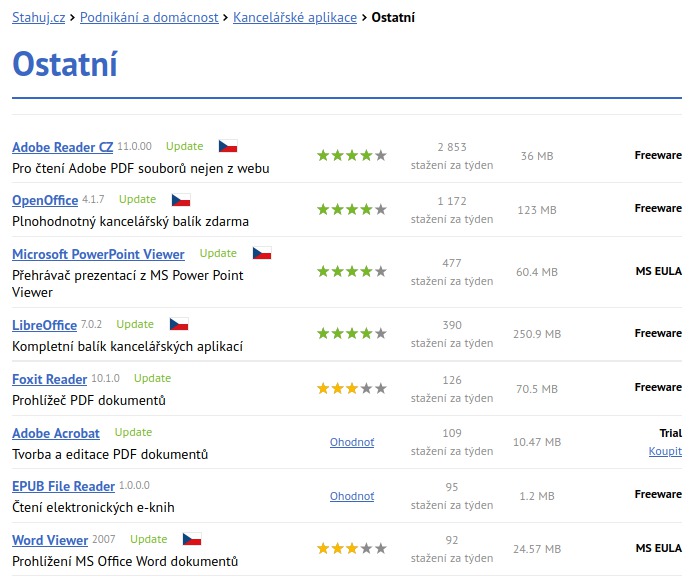Click star rating of Microsoft PowerPoint Viewer

click(x=352, y=271)
